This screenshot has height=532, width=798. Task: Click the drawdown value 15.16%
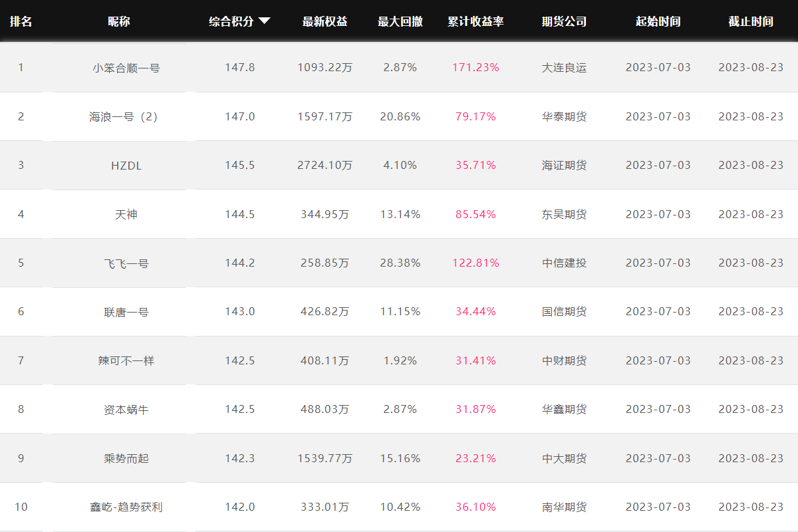400,458
